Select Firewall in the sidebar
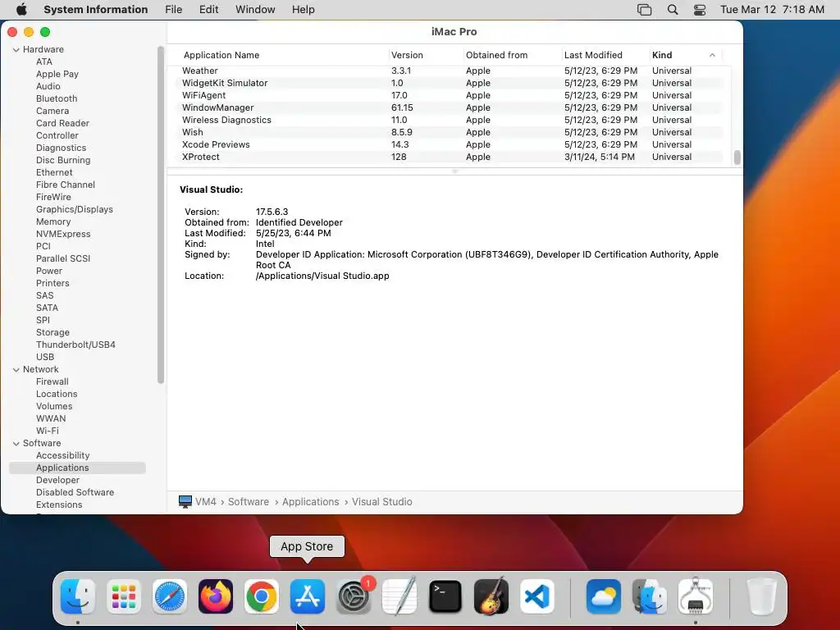Viewport: 840px width, 630px height. (52, 382)
